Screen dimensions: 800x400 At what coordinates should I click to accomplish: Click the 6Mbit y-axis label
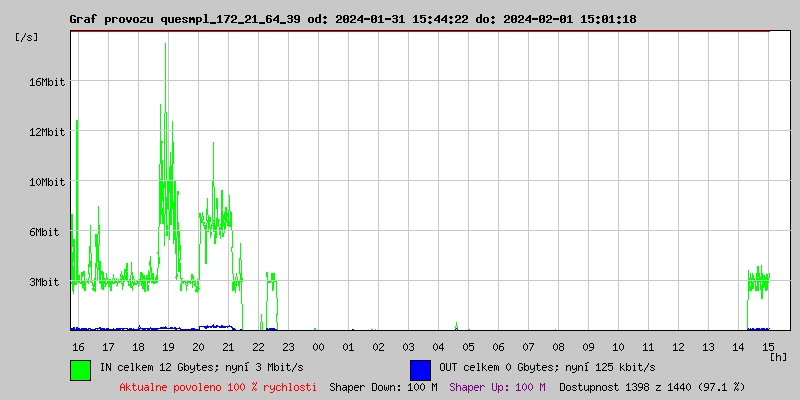[47, 232]
